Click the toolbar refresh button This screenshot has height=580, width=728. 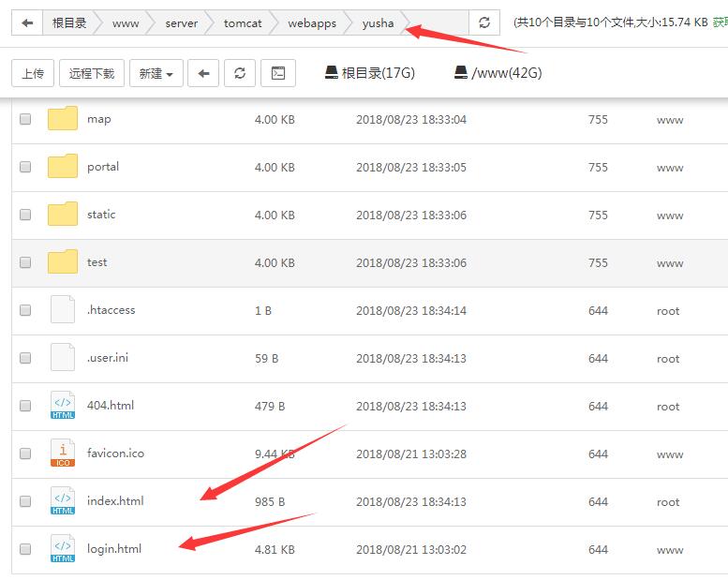click(240, 73)
